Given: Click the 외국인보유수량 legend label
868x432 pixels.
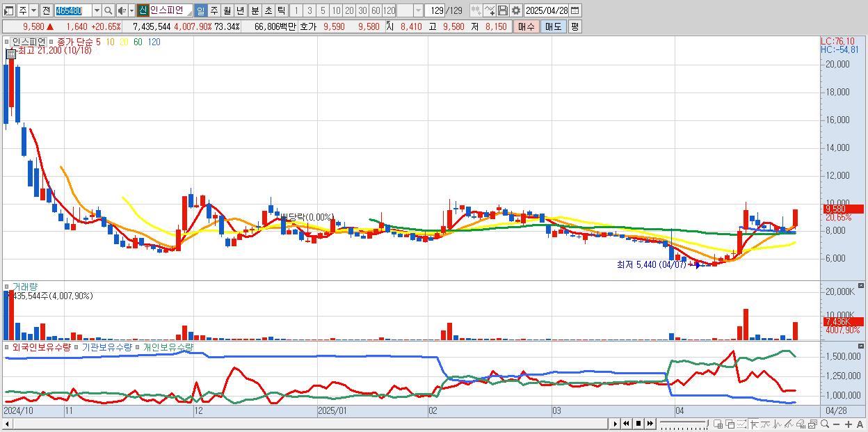Looking at the screenshot, I should (42, 346).
